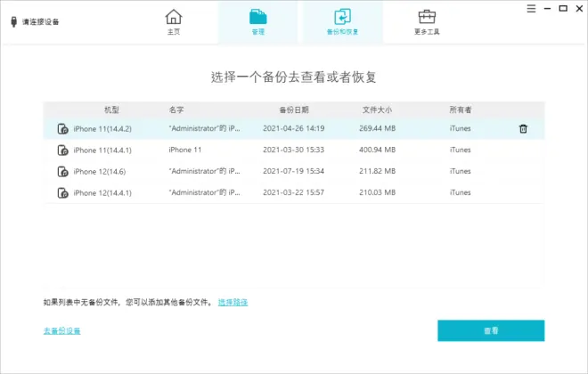Maximize the application window

(563, 8)
